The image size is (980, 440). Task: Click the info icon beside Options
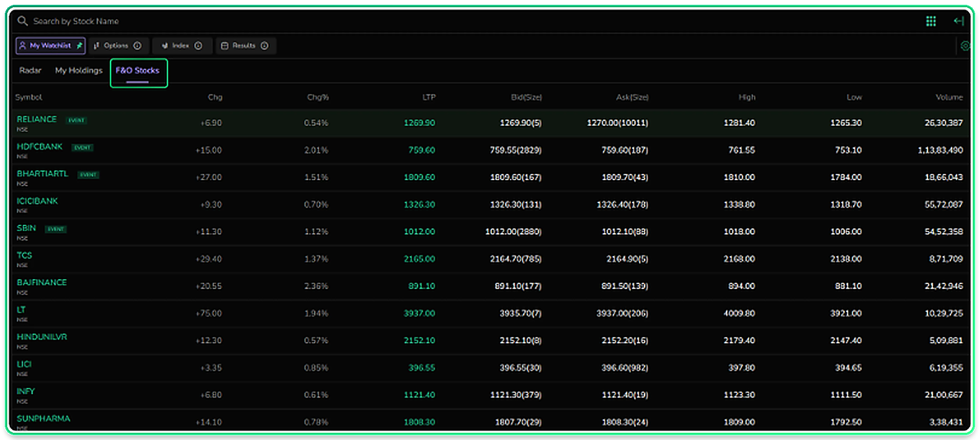137,46
